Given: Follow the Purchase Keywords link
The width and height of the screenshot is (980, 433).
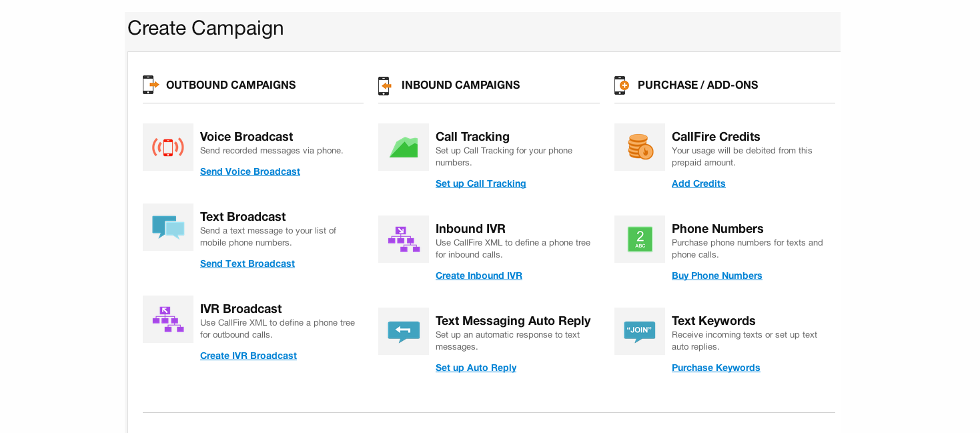Looking at the screenshot, I should click(x=716, y=368).
